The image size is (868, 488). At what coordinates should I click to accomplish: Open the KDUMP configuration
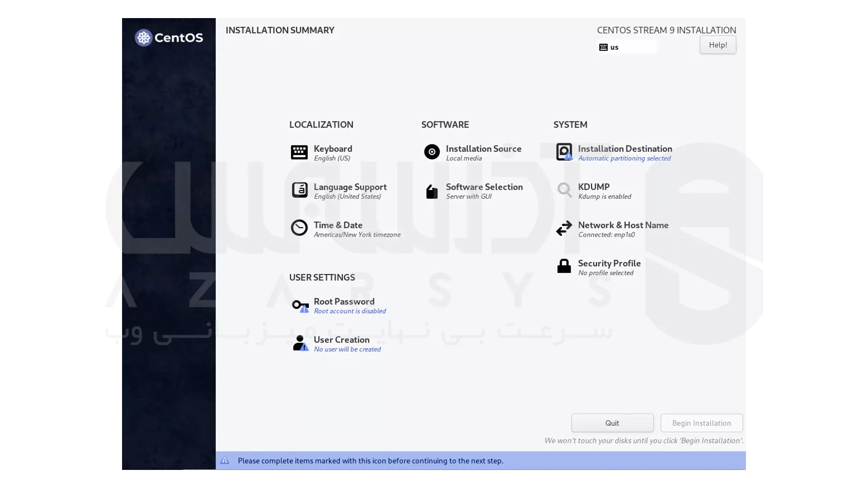click(x=594, y=191)
